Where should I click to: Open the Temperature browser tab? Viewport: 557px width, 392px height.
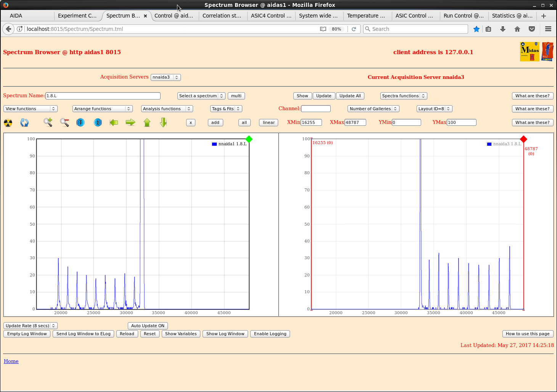[365, 16]
